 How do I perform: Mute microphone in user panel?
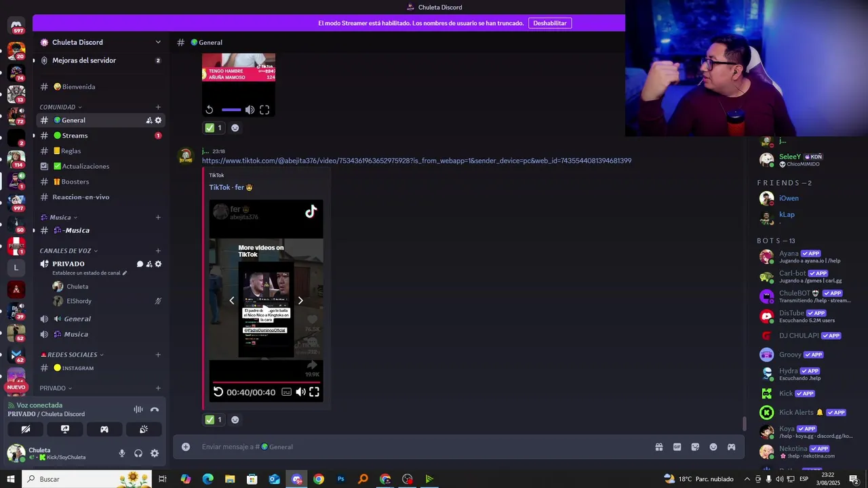(x=122, y=453)
